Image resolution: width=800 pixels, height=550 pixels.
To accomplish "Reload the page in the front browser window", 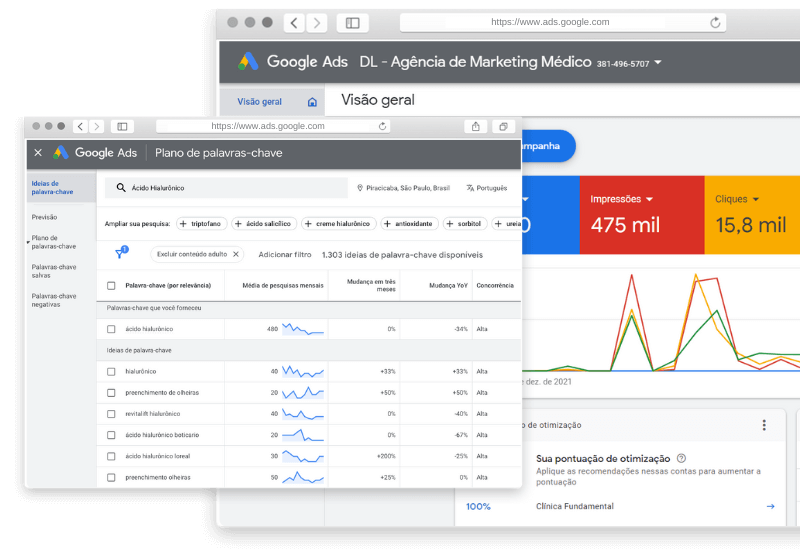I will (x=382, y=126).
